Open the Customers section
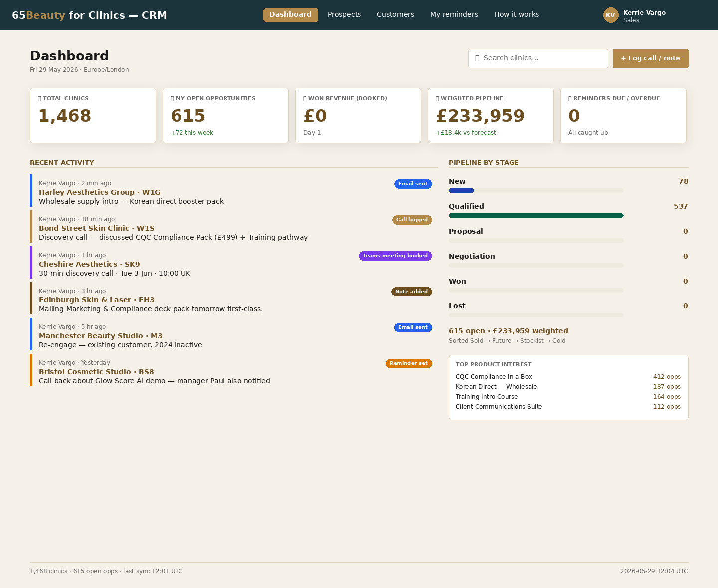This screenshot has width=718, height=588. [395, 15]
